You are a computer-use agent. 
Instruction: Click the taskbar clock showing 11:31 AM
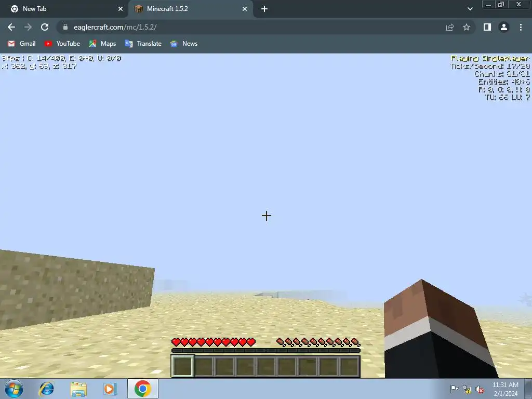[506, 389]
